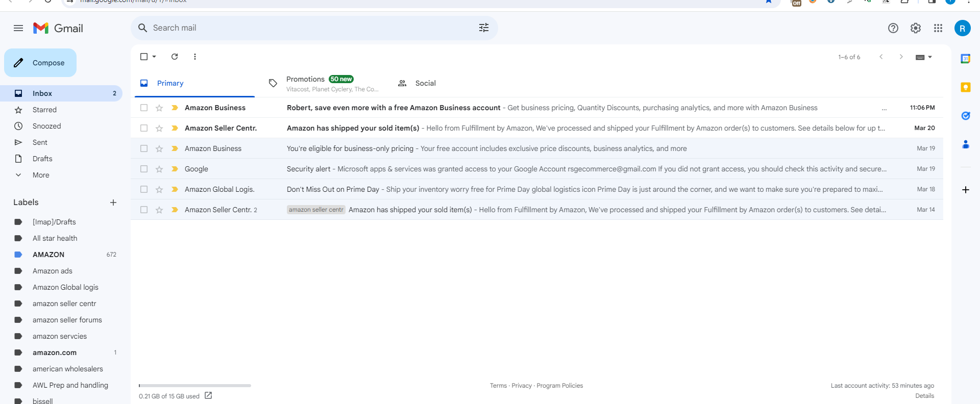Open the Support help icon

coord(893,28)
